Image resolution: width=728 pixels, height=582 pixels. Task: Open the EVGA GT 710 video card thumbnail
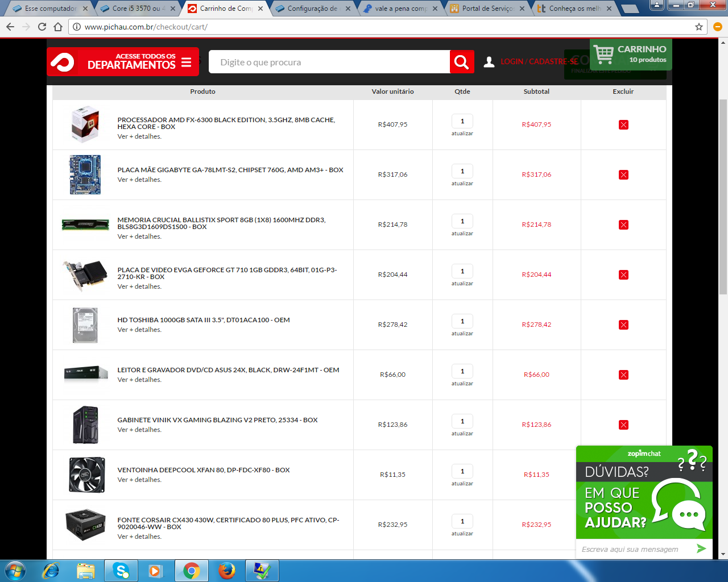click(x=85, y=275)
